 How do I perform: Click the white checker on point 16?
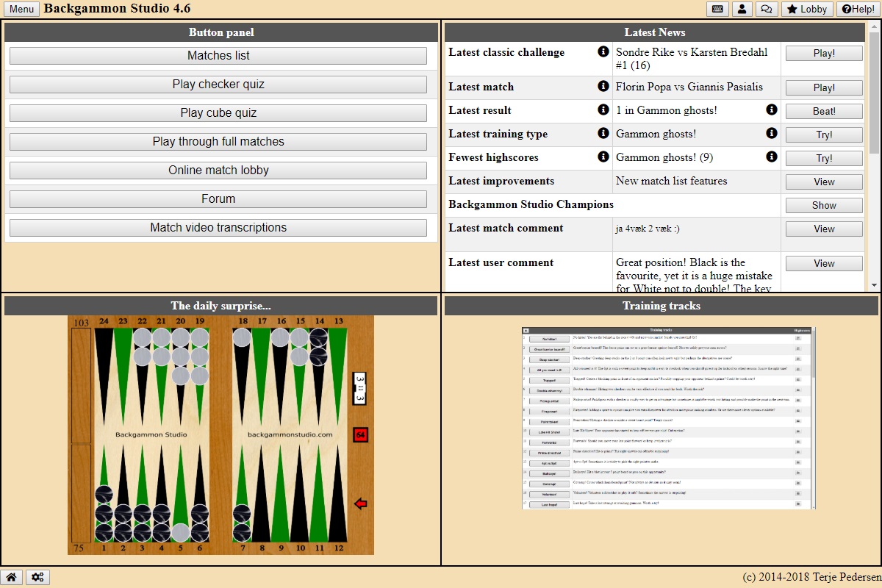pos(280,337)
